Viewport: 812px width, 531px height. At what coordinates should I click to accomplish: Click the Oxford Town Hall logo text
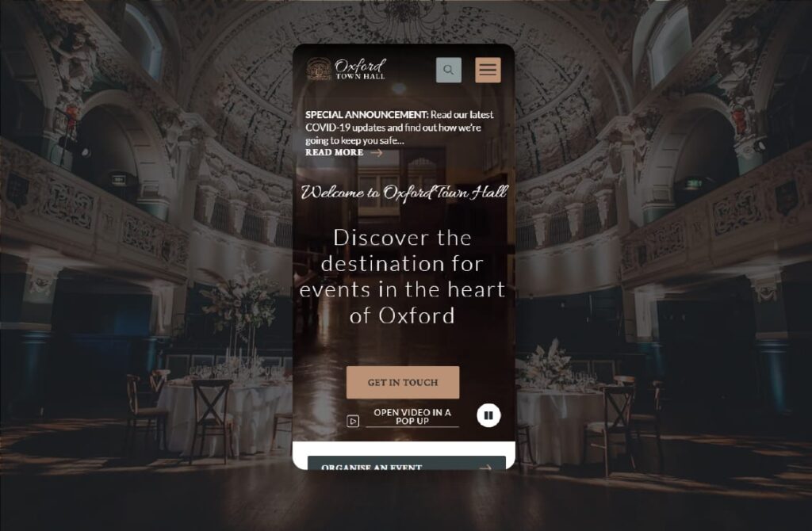coord(361,69)
